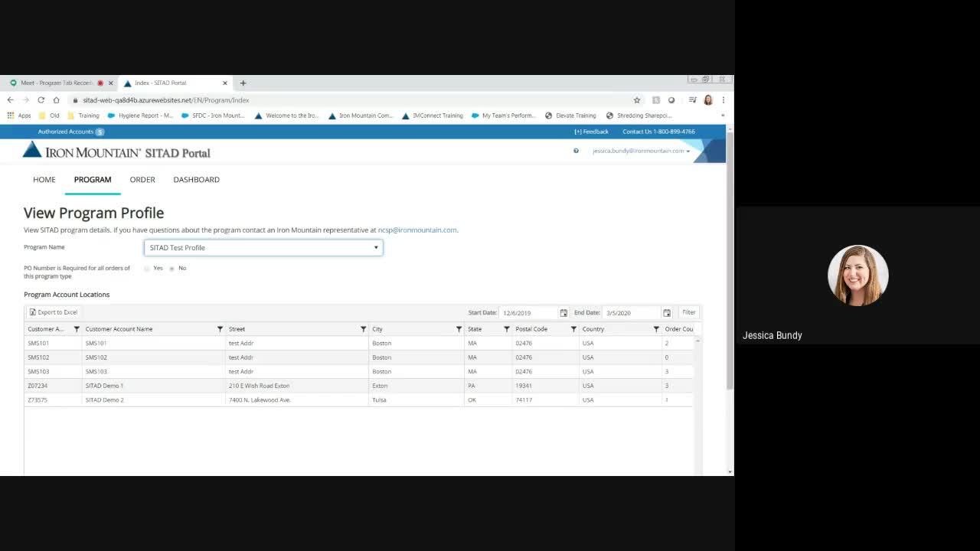The width and height of the screenshot is (980, 551).
Task: Click the browser address bar URL
Action: (166, 100)
